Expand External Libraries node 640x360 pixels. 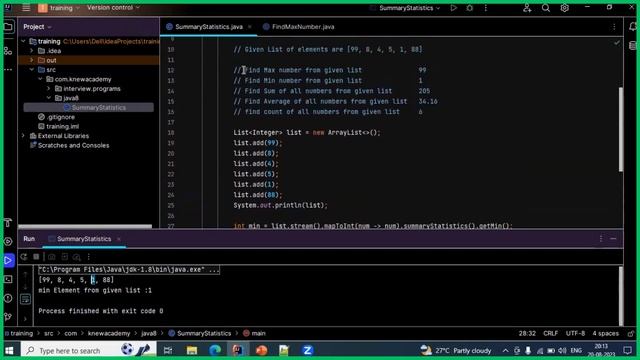(x=23, y=136)
